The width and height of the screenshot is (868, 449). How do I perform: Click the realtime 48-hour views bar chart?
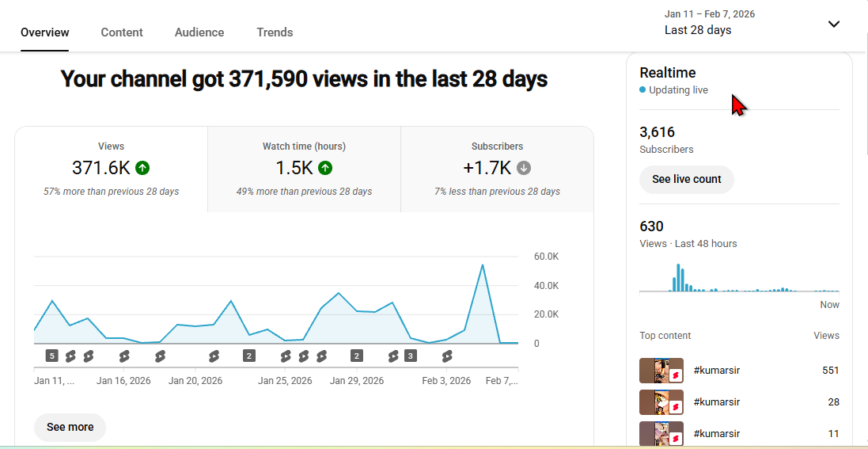(x=739, y=279)
